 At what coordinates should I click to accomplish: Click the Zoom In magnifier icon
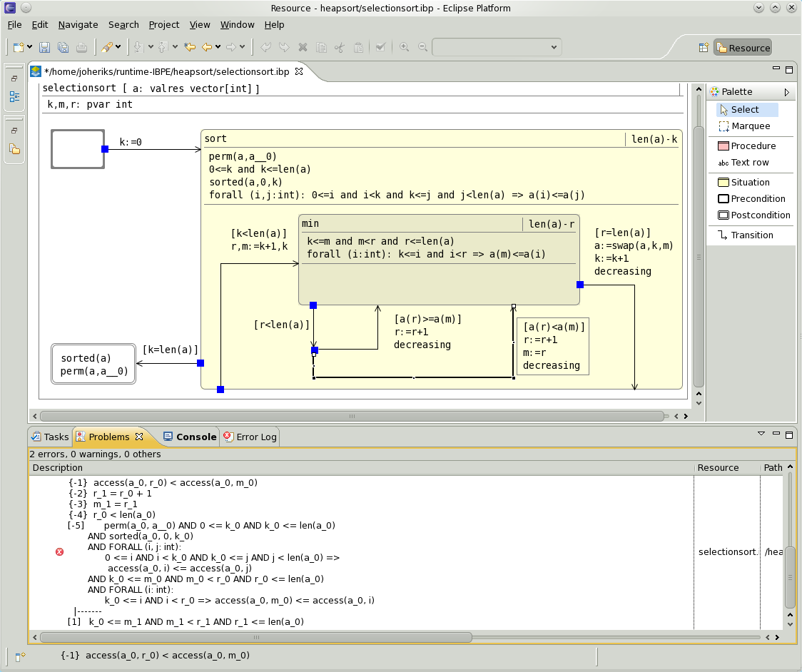tap(404, 47)
